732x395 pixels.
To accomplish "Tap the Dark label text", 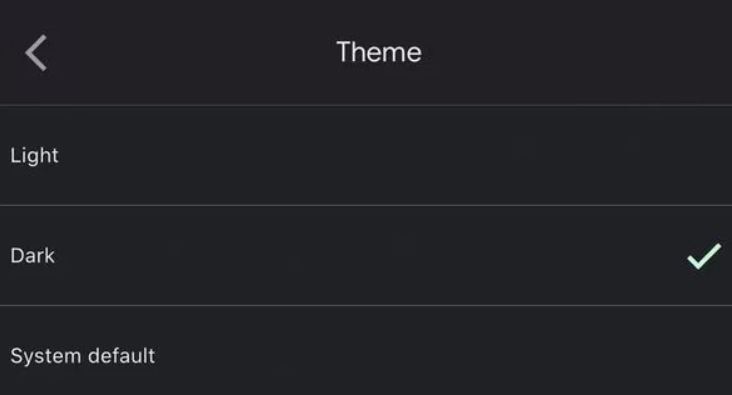I will (x=33, y=256).
